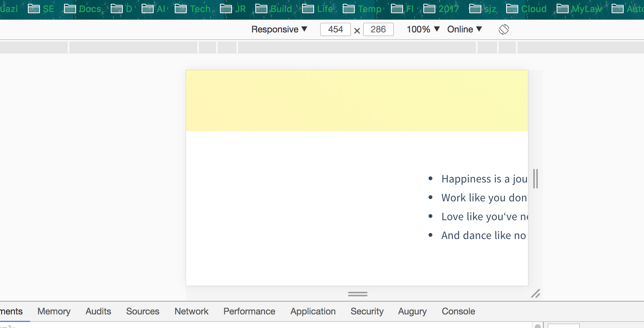Open the 100% zoom dropdown
This screenshot has width=644, height=328.
(x=423, y=29)
